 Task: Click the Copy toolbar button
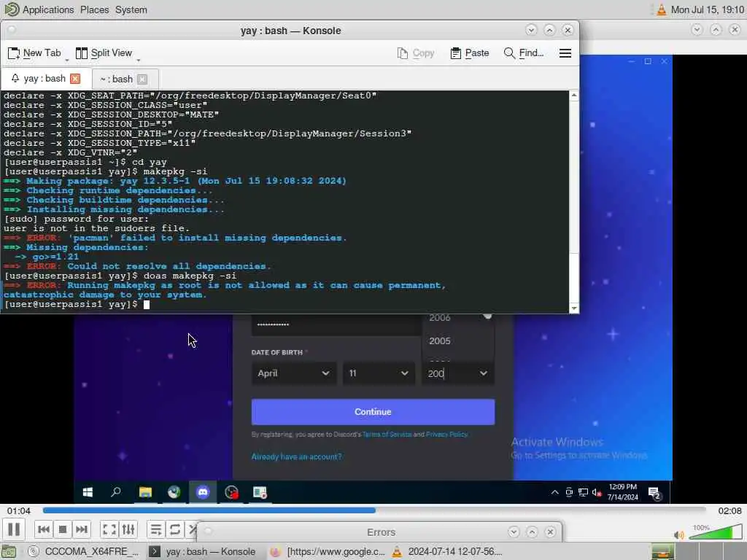415,52
